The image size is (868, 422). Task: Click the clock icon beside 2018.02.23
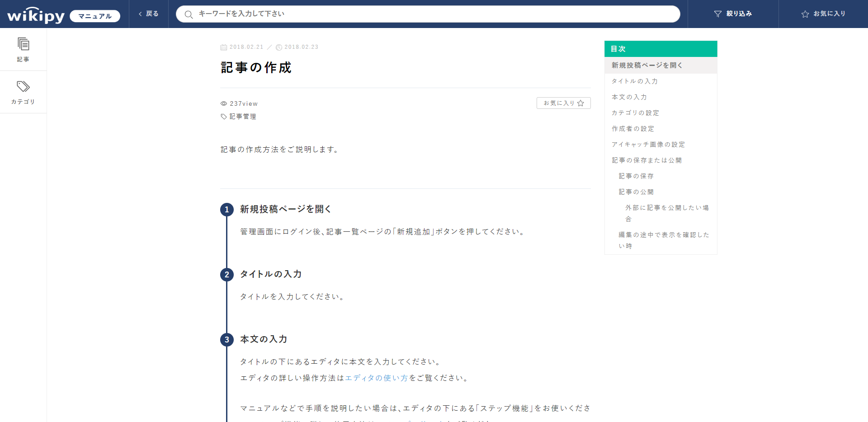pyautogui.click(x=279, y=47)
